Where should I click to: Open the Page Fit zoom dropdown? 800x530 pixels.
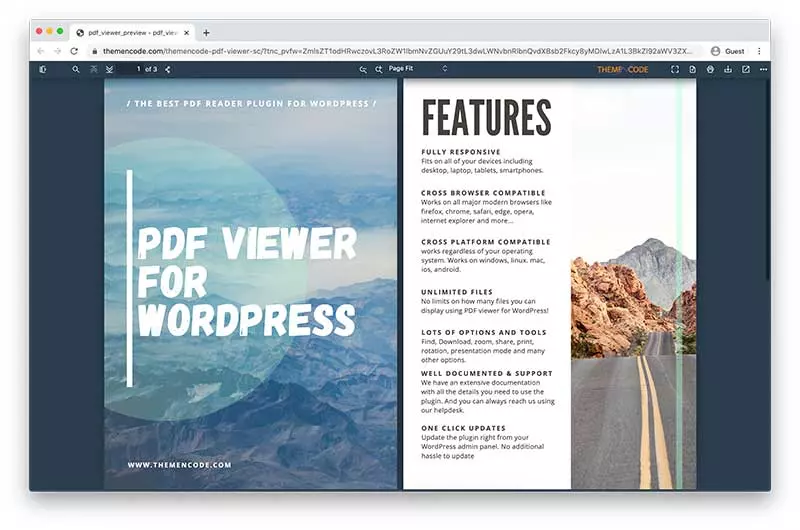(418, 68)
